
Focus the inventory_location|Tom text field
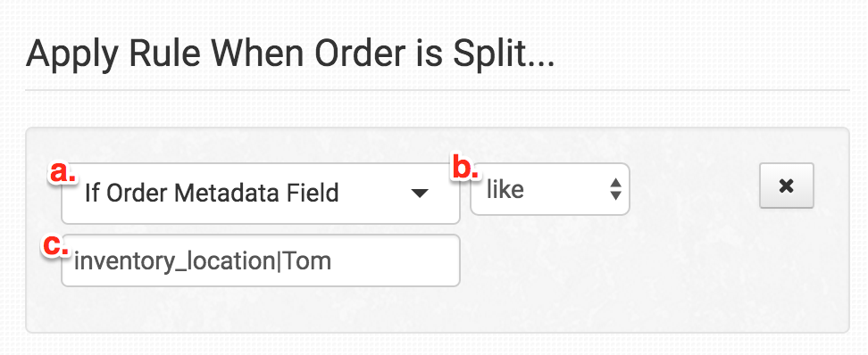(261, 260)
